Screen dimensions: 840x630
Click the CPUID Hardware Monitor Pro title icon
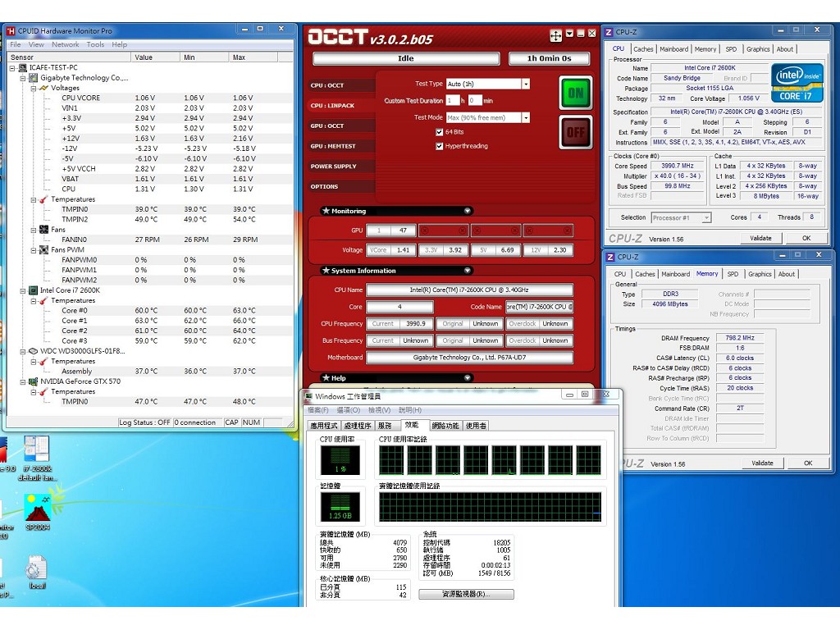click(x=11, y=31)
